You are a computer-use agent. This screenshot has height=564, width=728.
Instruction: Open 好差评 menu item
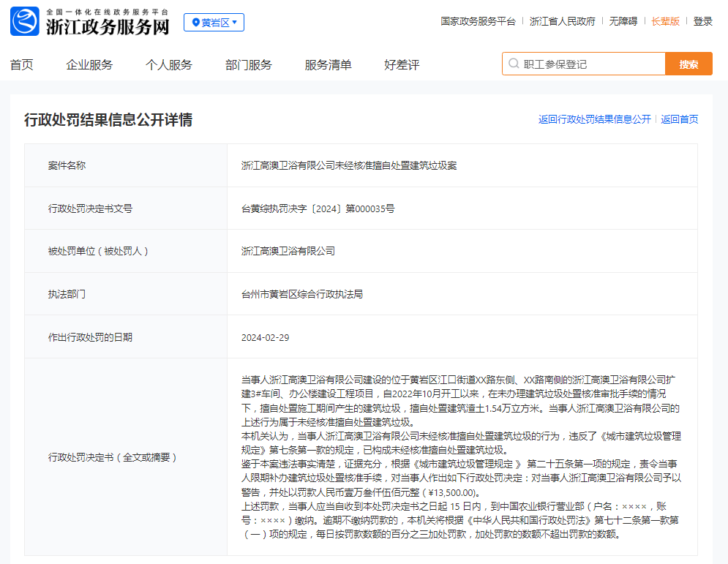coord(402,64)
